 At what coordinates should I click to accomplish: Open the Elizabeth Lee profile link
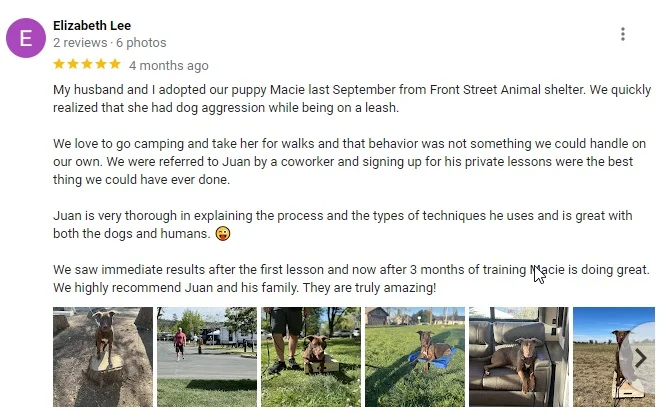[92, 25]
